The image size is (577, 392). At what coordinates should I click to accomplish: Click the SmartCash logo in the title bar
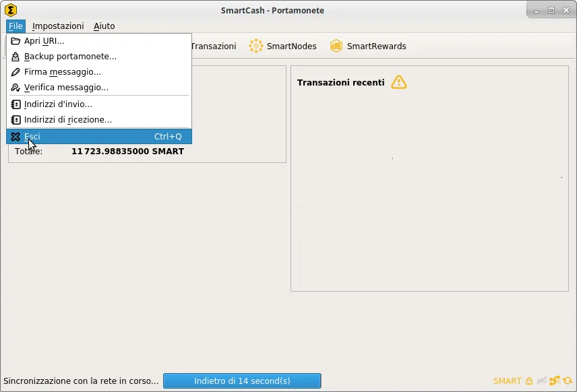point(11,10)
